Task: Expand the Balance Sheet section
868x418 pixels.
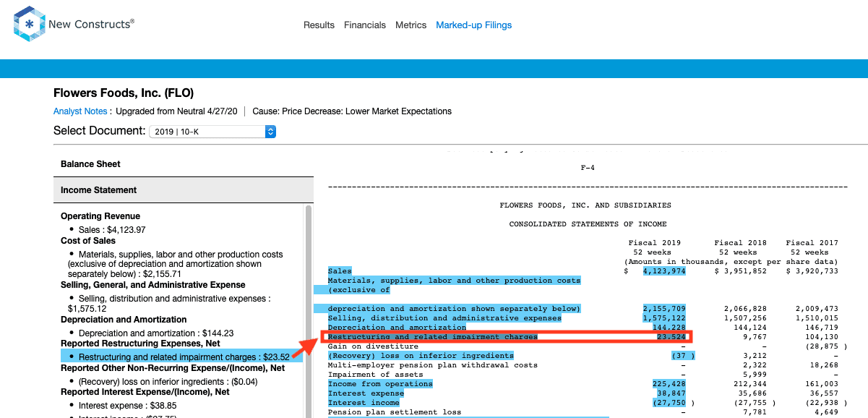Action: [x=184, y=164]
